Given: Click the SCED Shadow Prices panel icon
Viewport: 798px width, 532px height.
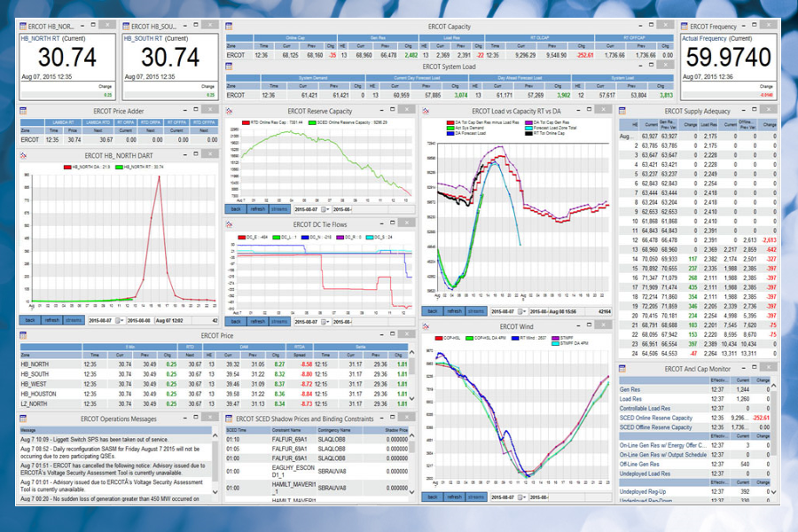Looking at the screenshot, I should pos(229,419).
